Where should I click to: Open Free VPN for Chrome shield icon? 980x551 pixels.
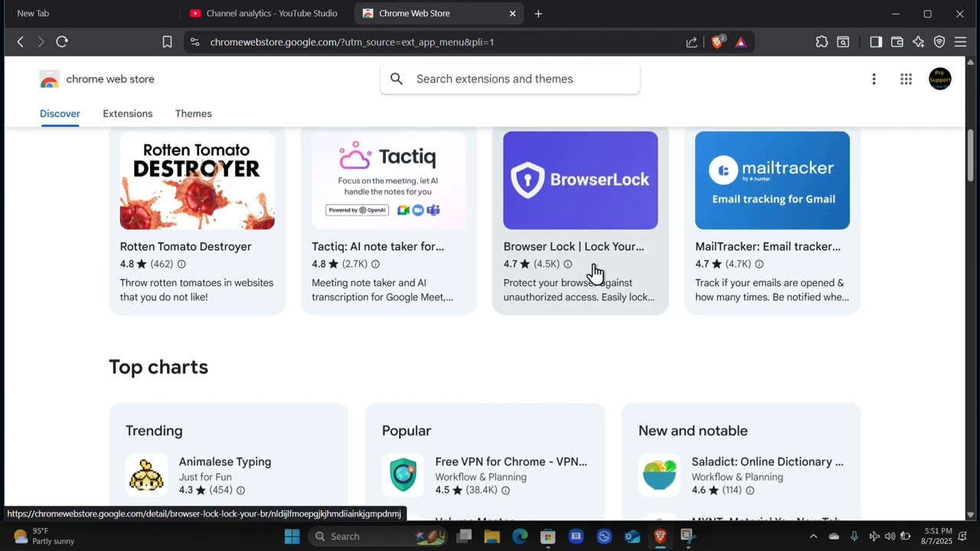click(x=403, y=475)
